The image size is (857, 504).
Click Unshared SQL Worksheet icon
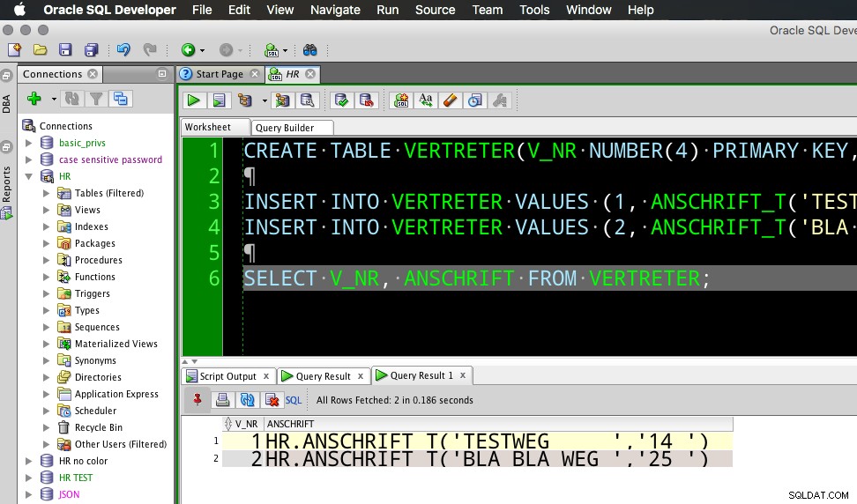(401, 100)
